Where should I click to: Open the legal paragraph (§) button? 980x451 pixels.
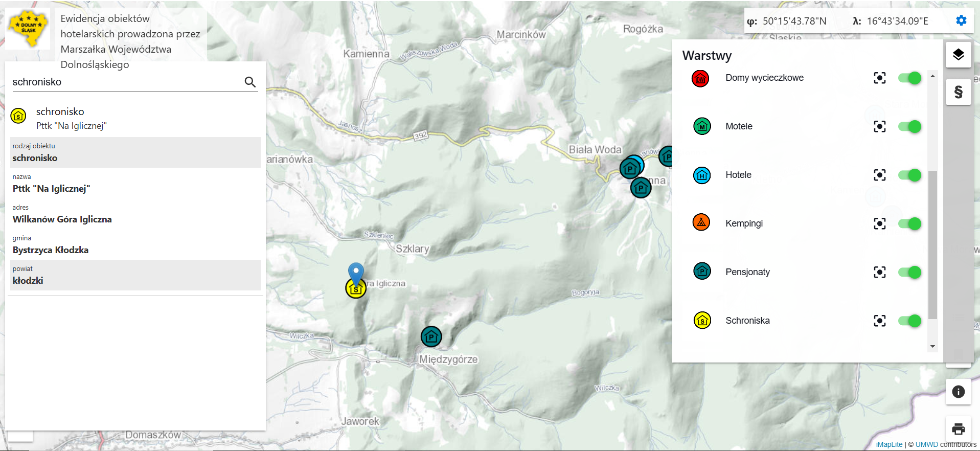click(x=958, y=92)
